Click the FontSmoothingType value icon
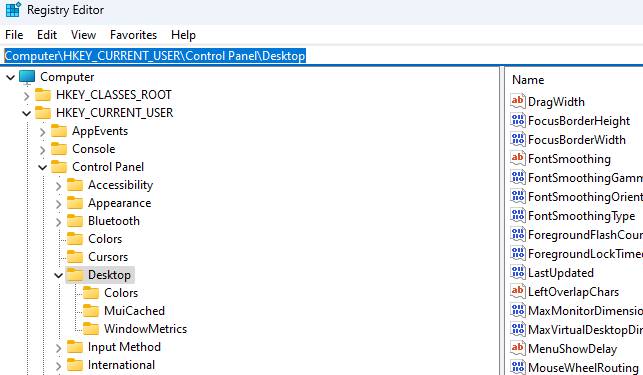 click(x=518, y=215)
